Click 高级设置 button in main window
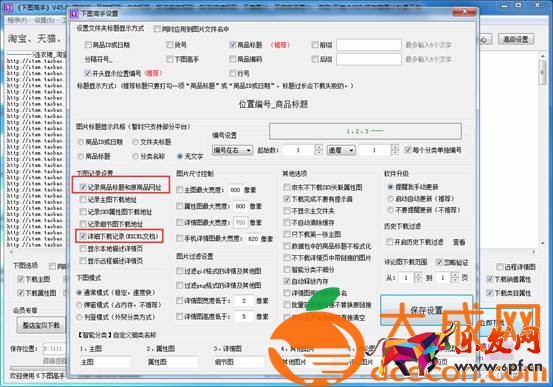 [x=515, y=39]
